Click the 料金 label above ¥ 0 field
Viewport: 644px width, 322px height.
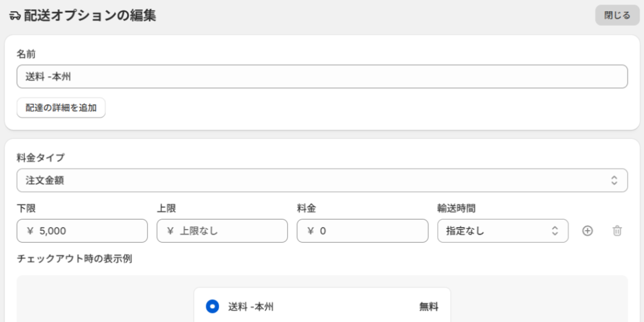(x=306, y=208)
